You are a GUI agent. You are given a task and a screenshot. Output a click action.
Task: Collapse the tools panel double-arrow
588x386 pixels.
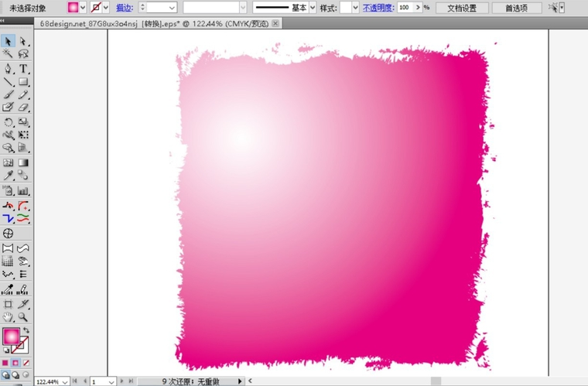point(2,21)
